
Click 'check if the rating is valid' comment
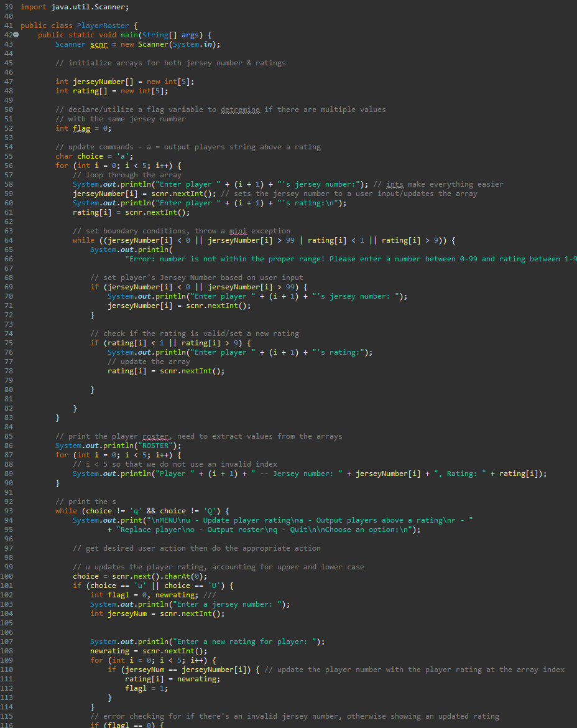195,334
